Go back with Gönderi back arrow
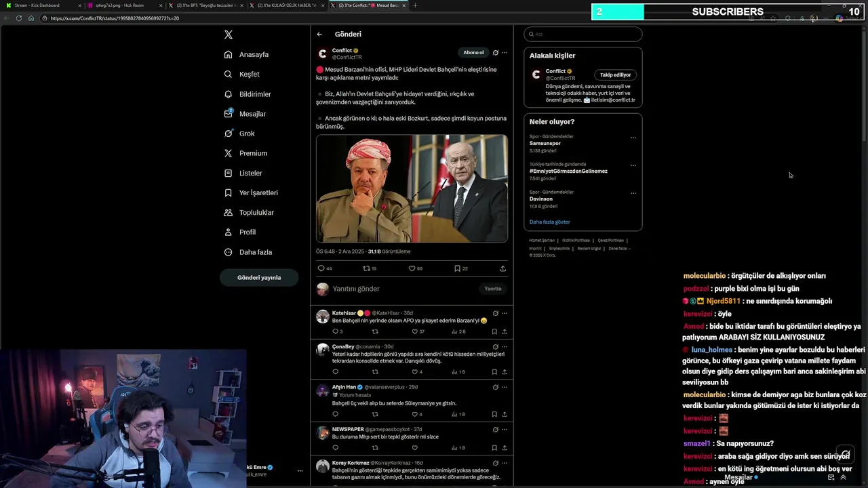The image size is (868, 488). click(319, 34)
